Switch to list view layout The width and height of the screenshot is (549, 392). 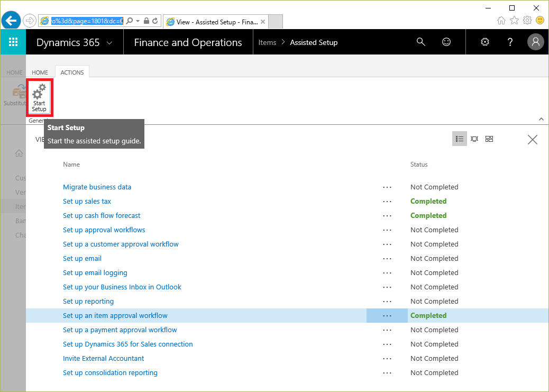point(460,139)
